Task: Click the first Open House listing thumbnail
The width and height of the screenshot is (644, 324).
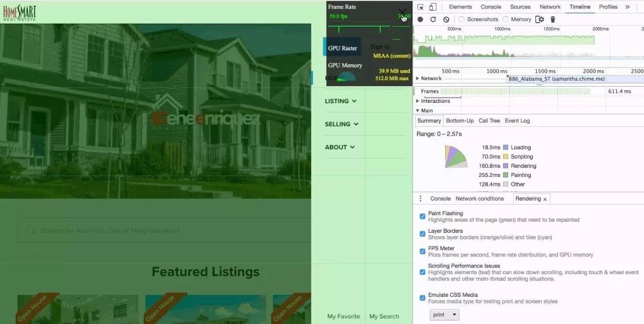Action: coord(78,308)
